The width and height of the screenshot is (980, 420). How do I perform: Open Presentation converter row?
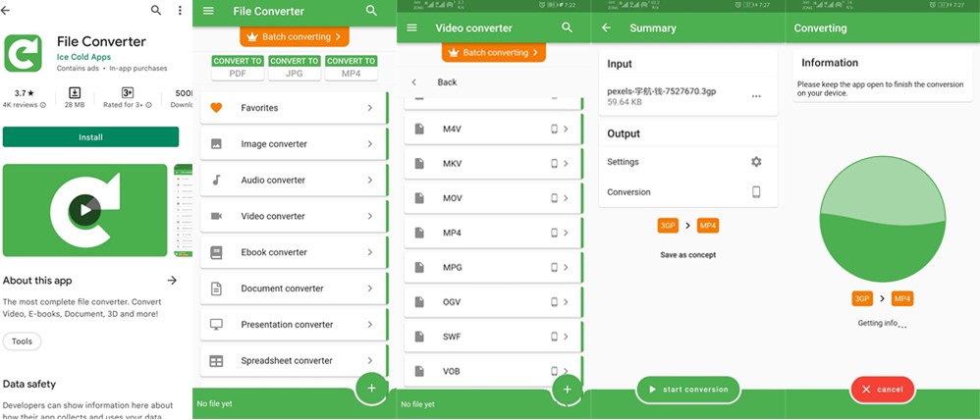pos(294,325)
